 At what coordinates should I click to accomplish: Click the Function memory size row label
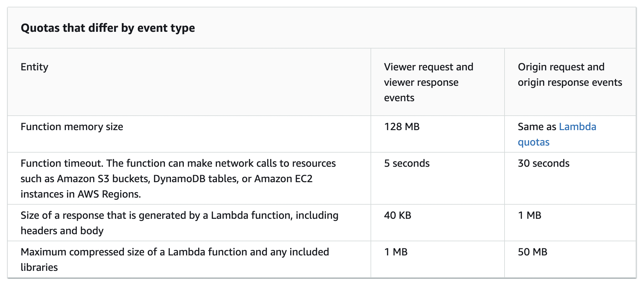coord(72,127)
